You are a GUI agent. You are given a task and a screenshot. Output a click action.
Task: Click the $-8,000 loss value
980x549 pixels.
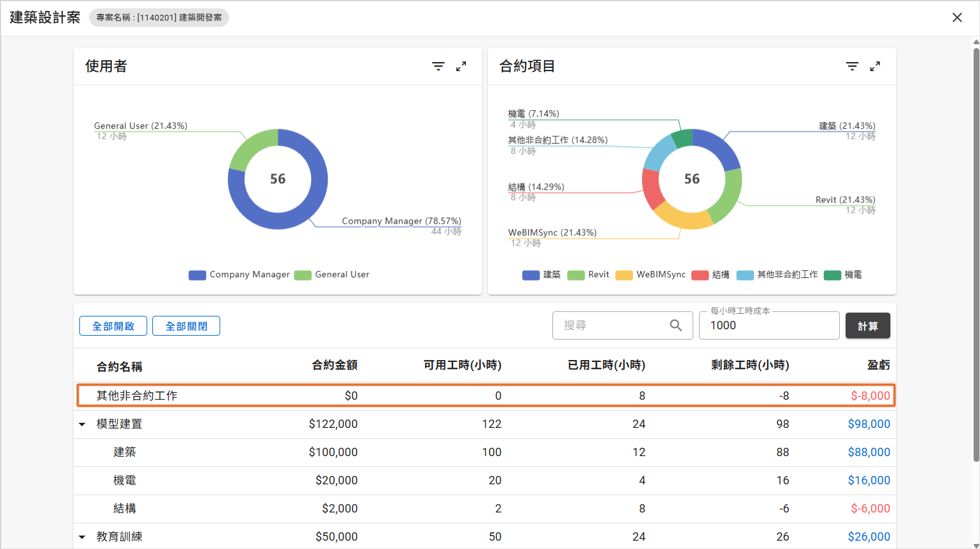click(x=871, y=396)
